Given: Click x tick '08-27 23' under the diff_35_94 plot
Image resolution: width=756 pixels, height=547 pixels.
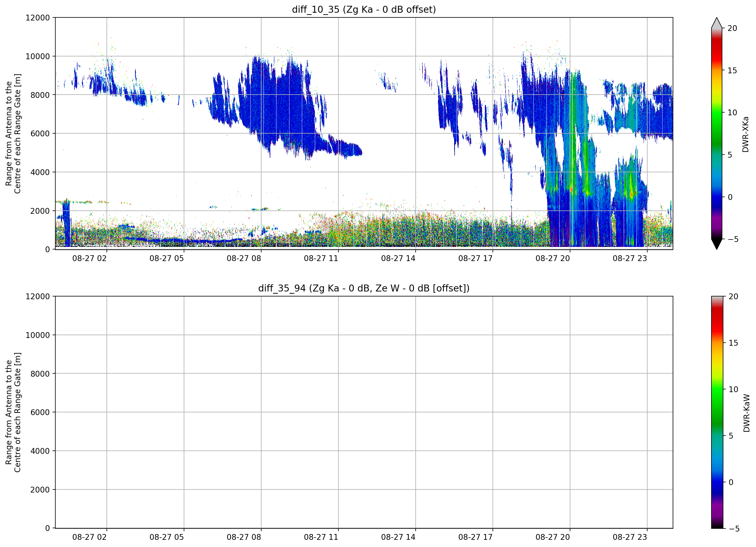Looking at the screenshot, I should point(630,537).
